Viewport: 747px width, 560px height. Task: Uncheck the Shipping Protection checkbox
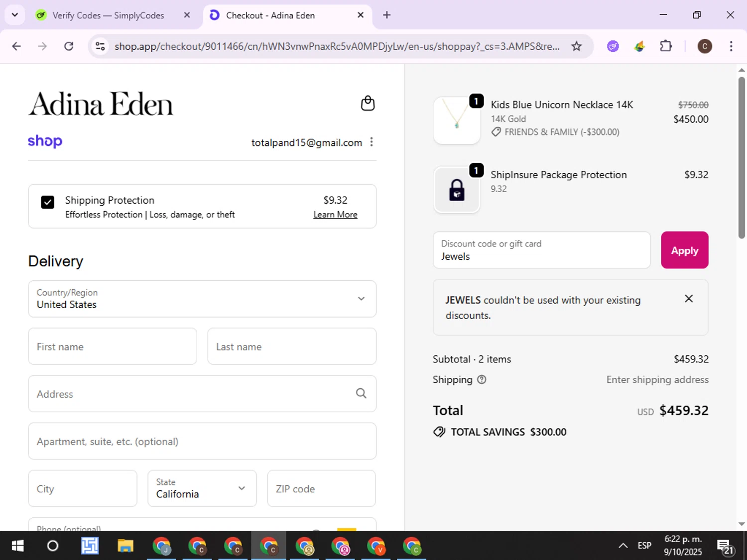48,202
